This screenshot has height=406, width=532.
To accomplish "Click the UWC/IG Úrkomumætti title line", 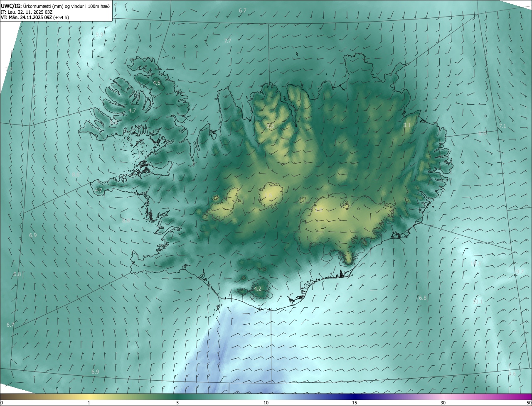I will pyautogui.click(x=55, y=5).
